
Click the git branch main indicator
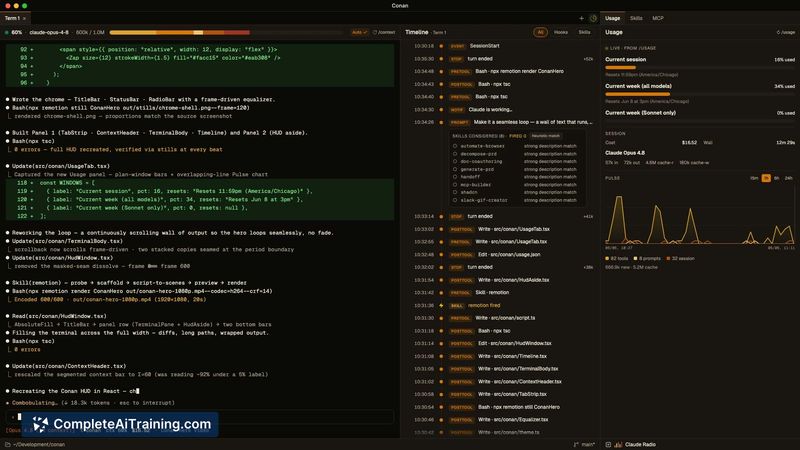[584, 444]
